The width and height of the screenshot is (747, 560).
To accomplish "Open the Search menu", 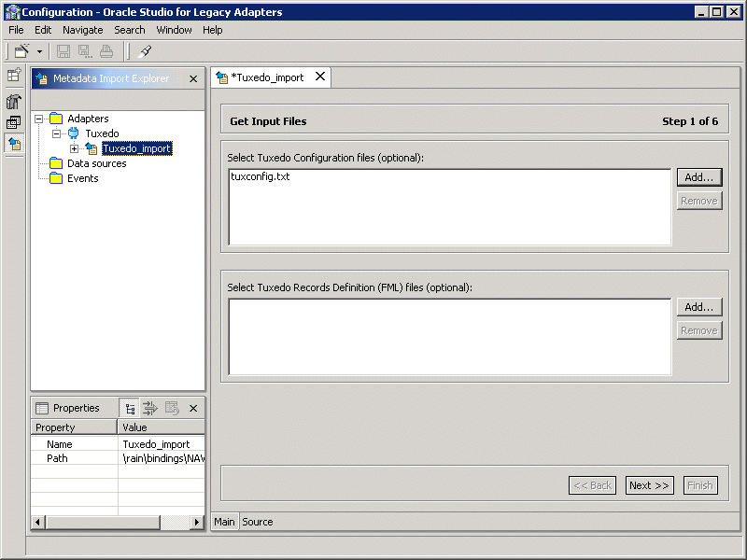I will pos(130,30).
